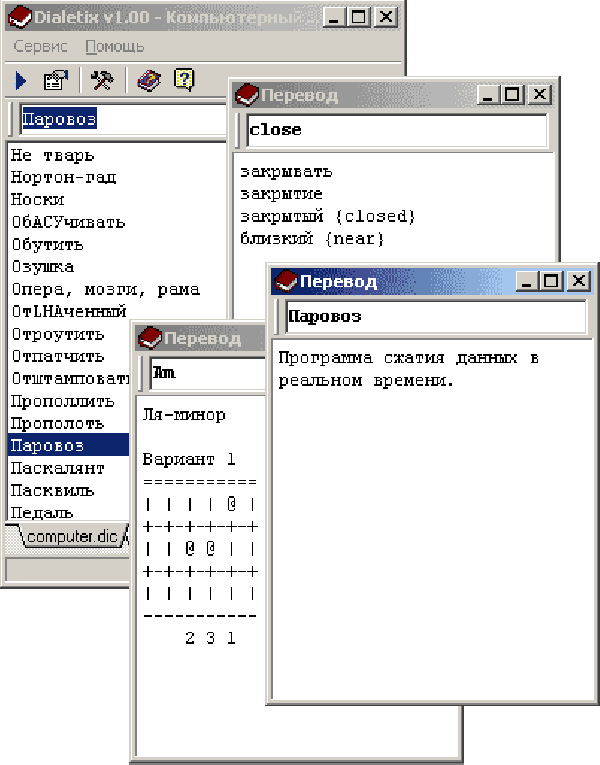Click the Dialetix book icon in main title bar
Screen dimensions: 600x765
[20, 18]
